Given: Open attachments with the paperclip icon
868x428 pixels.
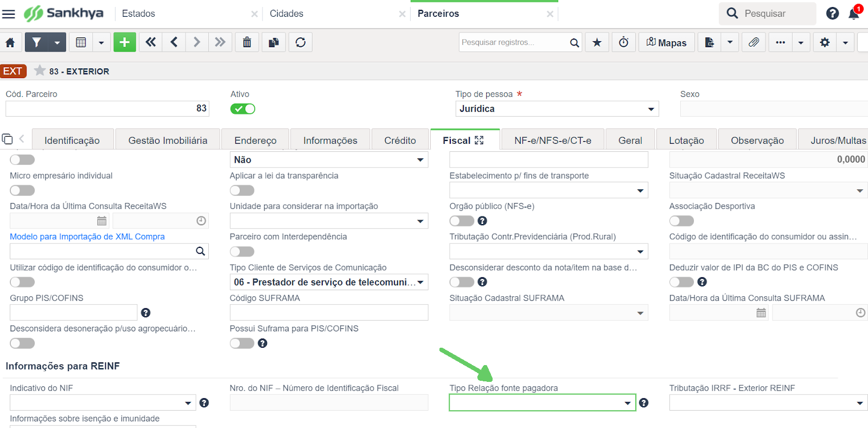Looking at the screenshot, I should (x=754, y=42).
